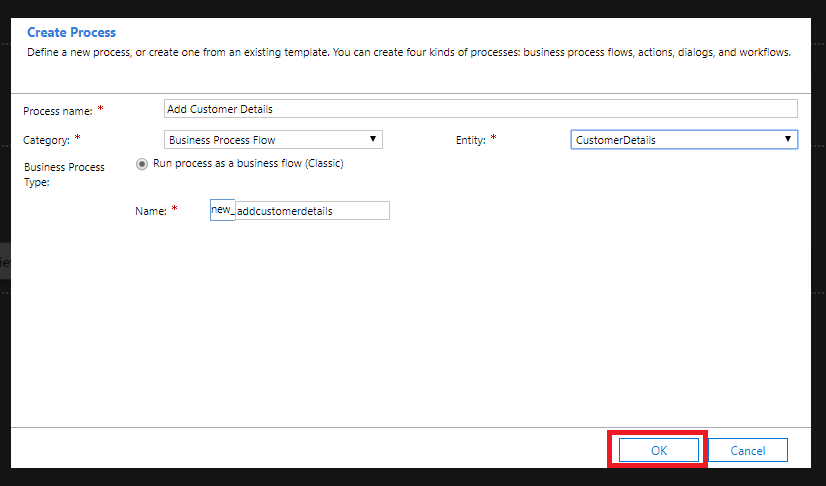Click the Cancel button
This screenshot has height=486, width=826.
point(748,450)
